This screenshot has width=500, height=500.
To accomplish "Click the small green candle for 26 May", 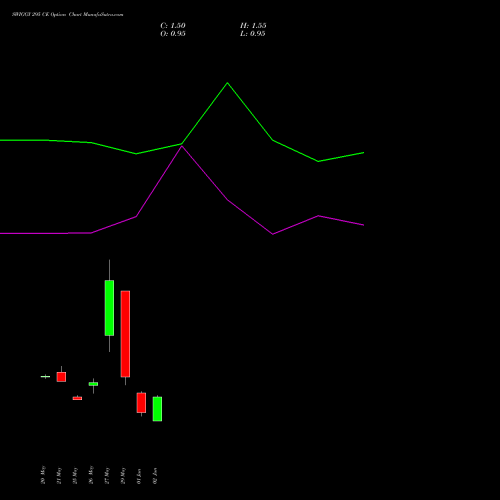I will 93,384.
